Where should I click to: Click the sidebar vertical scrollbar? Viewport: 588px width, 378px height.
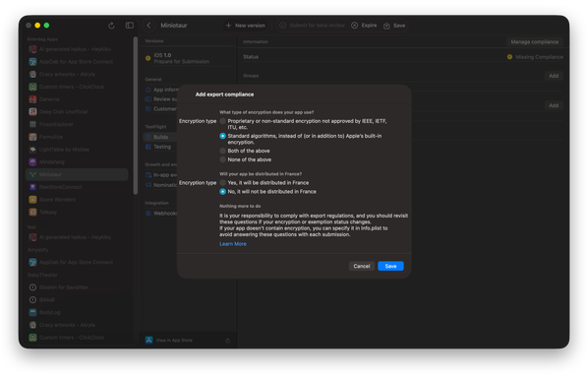[x=136, y=115]
